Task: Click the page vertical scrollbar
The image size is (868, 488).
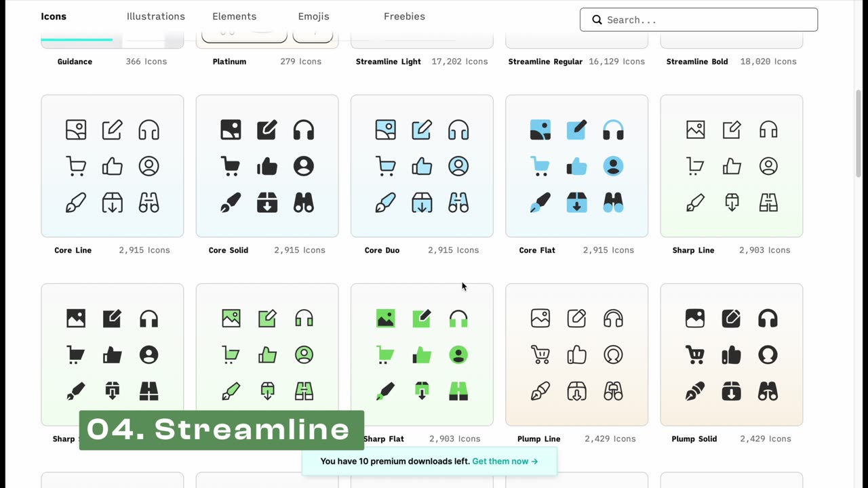Action: pyautogui.click(x=859, y=132)
